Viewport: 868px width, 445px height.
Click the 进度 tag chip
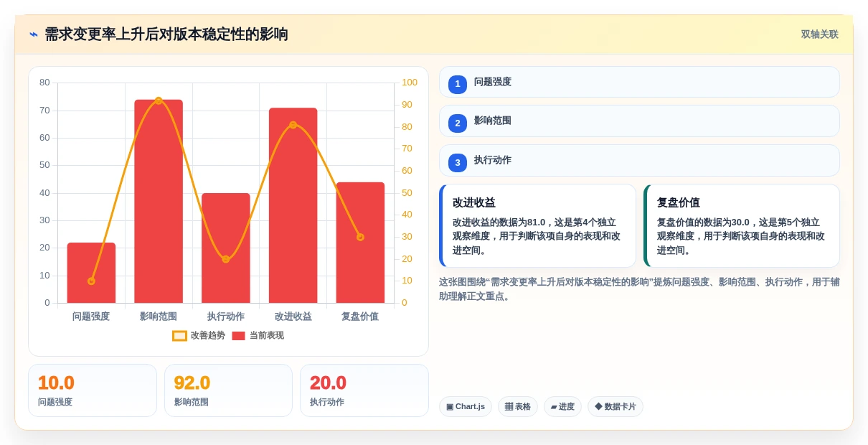562,407
